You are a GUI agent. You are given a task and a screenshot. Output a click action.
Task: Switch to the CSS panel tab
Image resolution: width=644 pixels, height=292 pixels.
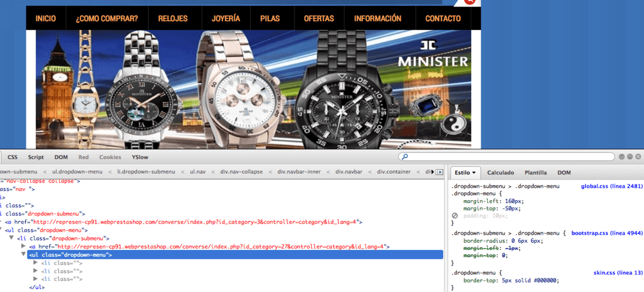(13, 157)
